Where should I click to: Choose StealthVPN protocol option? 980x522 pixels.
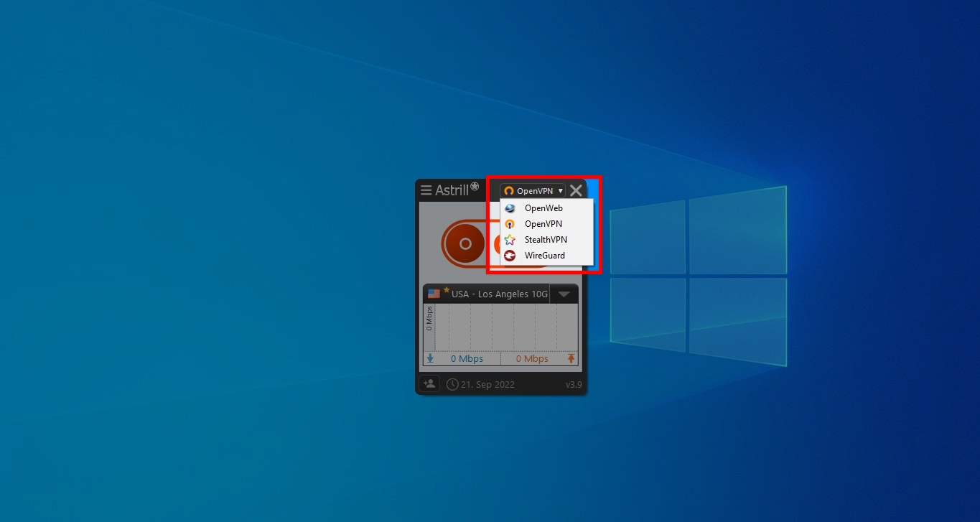point(547,240)
